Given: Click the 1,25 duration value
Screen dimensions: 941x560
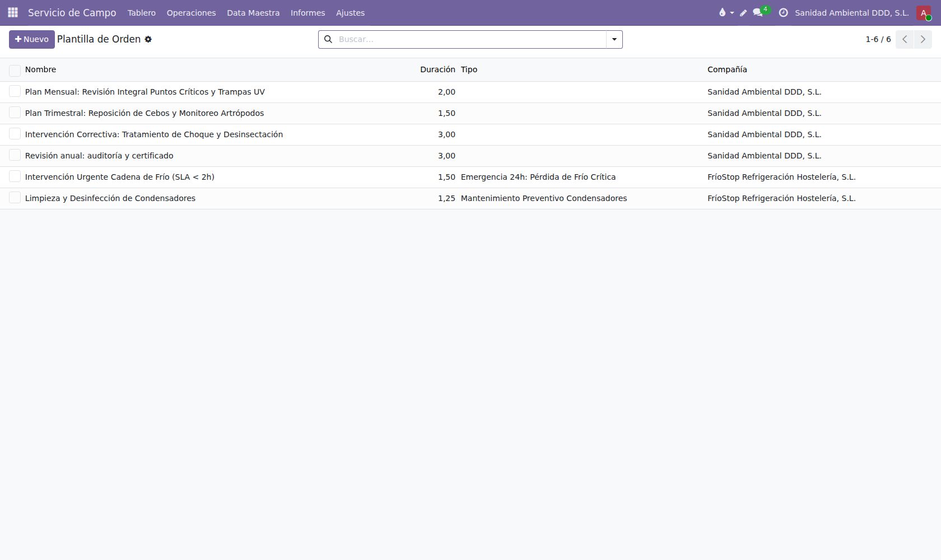Looking at the screenshot, I should (x=446, y=198).
